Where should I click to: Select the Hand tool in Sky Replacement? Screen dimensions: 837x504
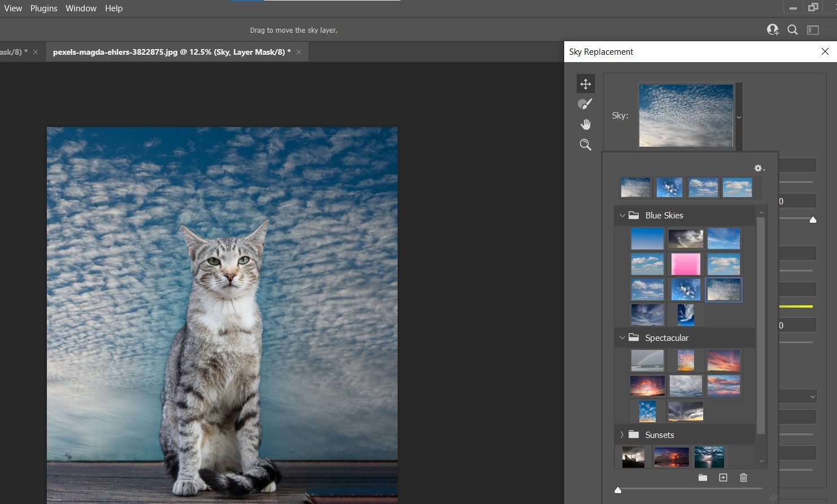pos(585,124)
